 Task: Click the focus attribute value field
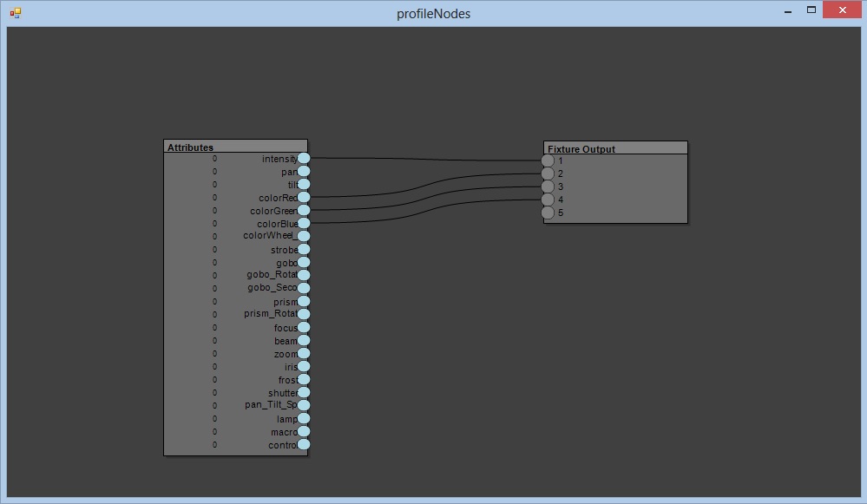tap(214, 328)
